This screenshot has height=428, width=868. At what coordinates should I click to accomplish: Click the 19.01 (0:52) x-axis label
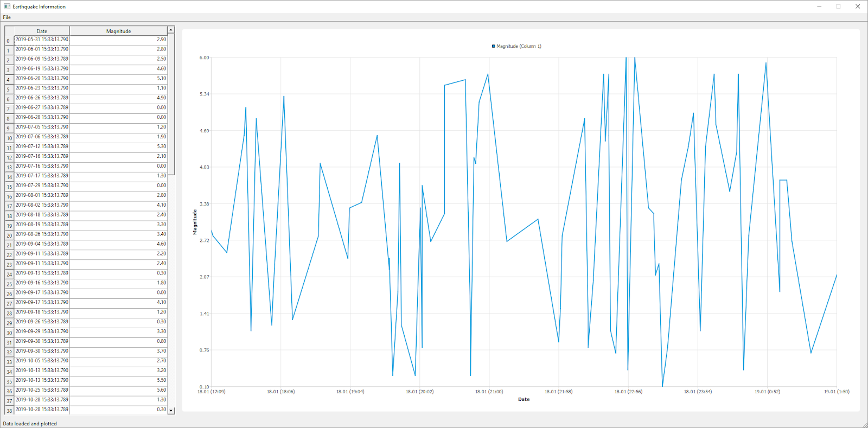[767, 392]
